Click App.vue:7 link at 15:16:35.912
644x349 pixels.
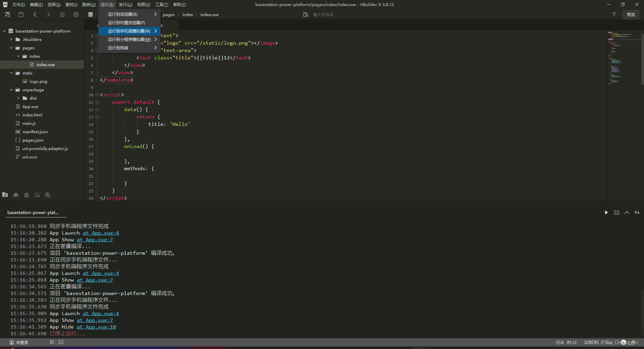point(95,320)
